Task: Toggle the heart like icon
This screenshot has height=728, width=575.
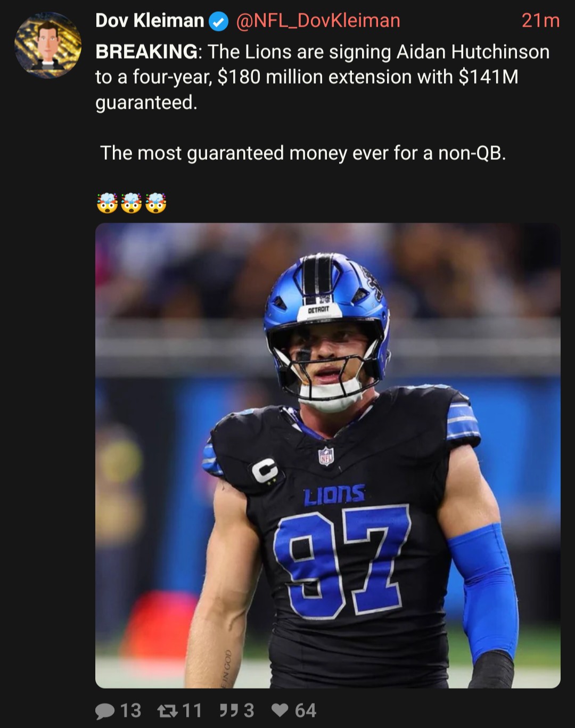Action: pyautogui.click(x=280, y=710)
